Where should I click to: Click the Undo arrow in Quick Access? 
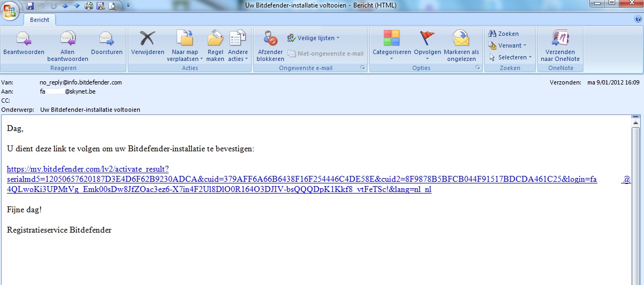coord(41,6)
